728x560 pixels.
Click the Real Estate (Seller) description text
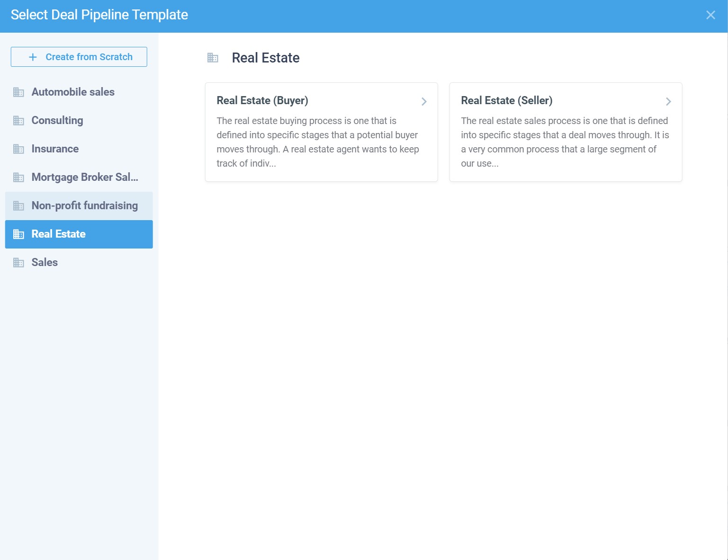[x=565, y=142]
